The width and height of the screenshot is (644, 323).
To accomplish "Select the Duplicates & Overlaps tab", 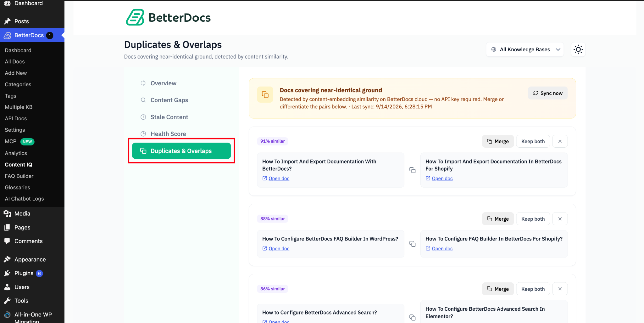I will coord(181,151).
